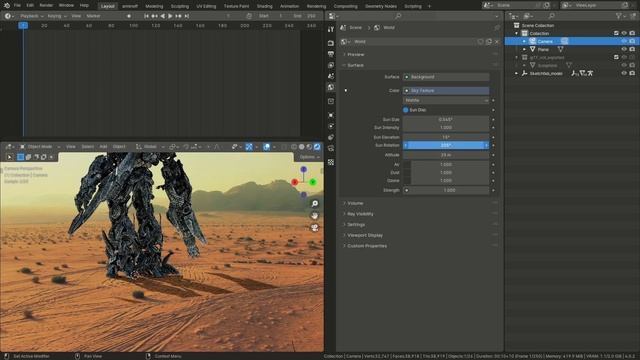Open the Render properties tab icon
Viewport: 640px width, 360px height.
331,43
